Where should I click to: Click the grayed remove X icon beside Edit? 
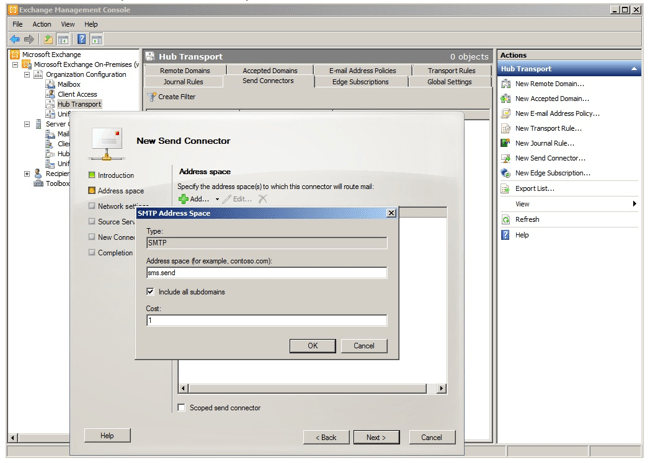click(262, 199)
